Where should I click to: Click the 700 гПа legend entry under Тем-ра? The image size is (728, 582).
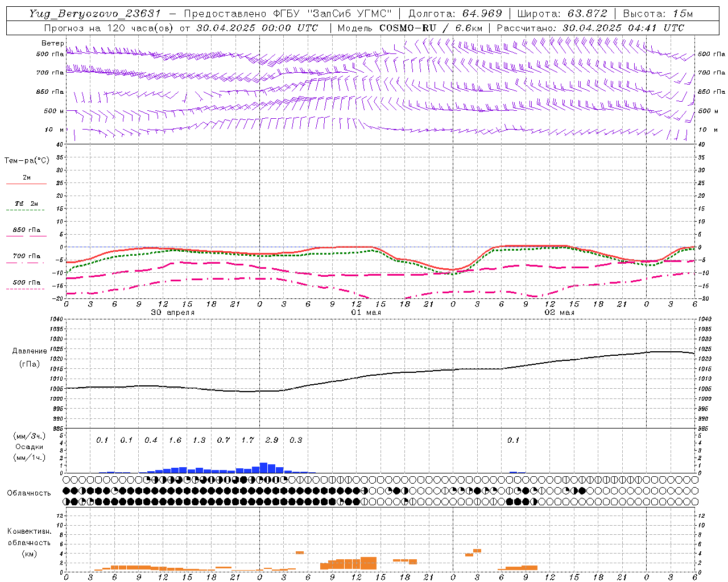click(x=27, y=256)
